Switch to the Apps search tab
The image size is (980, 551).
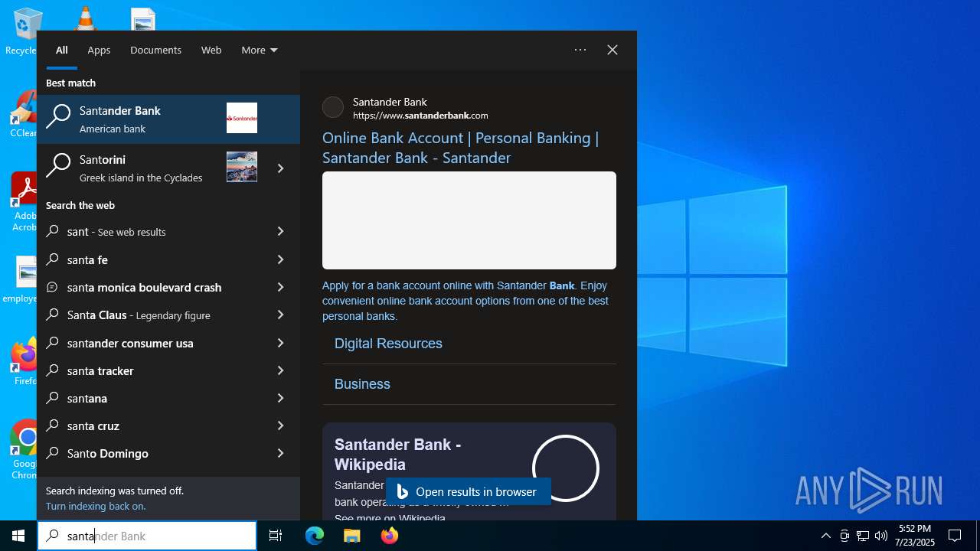[x=99, y=50]
